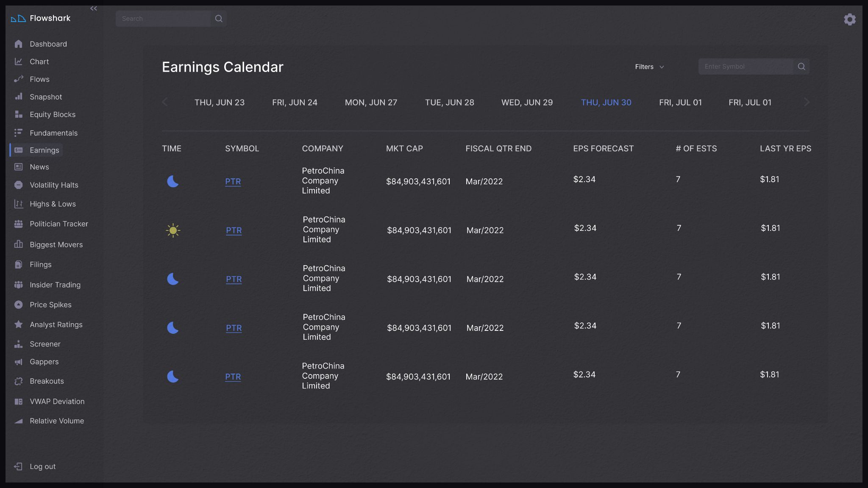The width and height of the screenshot is (868, 488).
Task: Collapse the sidebar with double chevron
Action: tap(94, 8)
